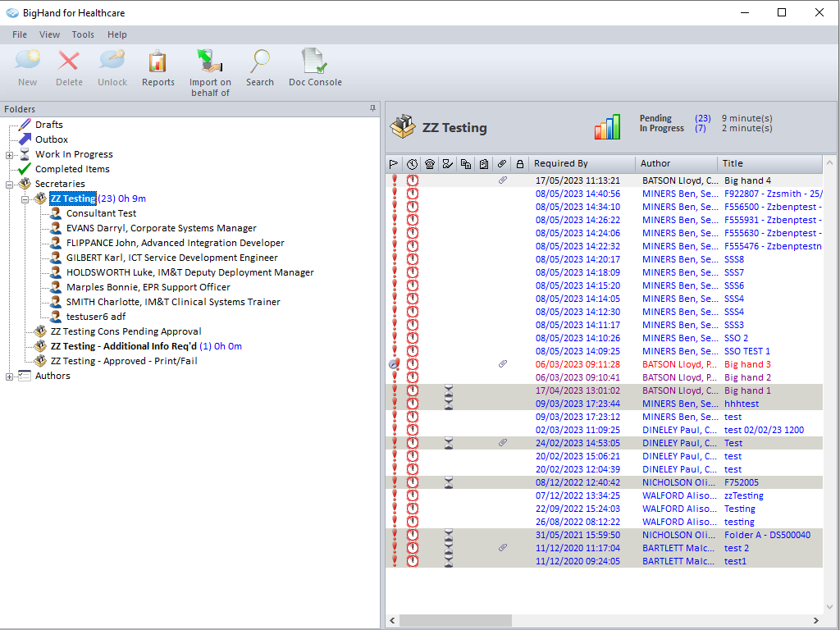Select the Completed Items folder

[72, 169]
